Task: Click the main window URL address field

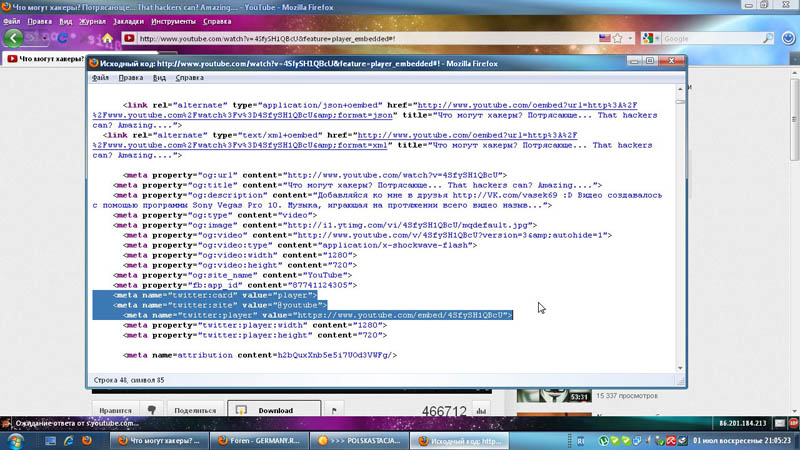Action: (x=366, y=39)
